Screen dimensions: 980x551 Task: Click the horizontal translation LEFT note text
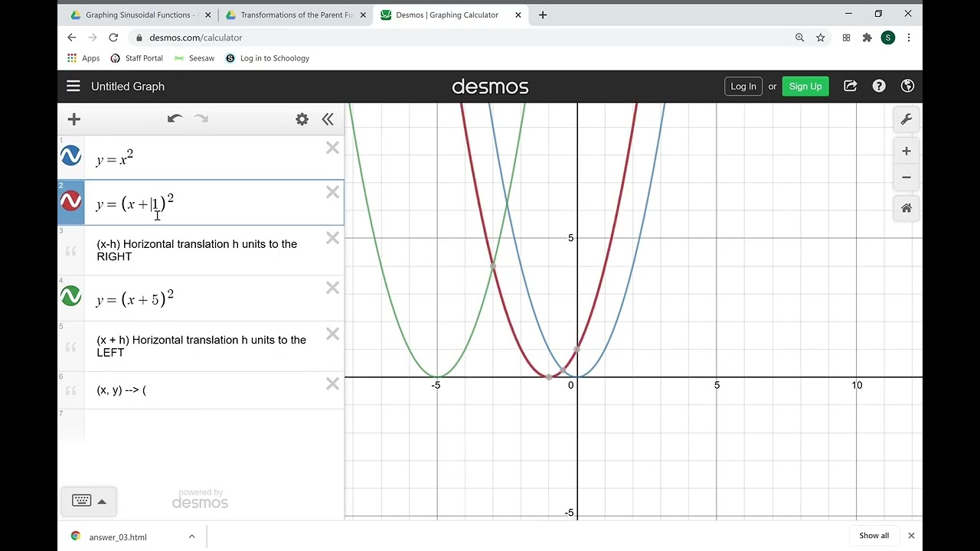[x=201, y=346]
